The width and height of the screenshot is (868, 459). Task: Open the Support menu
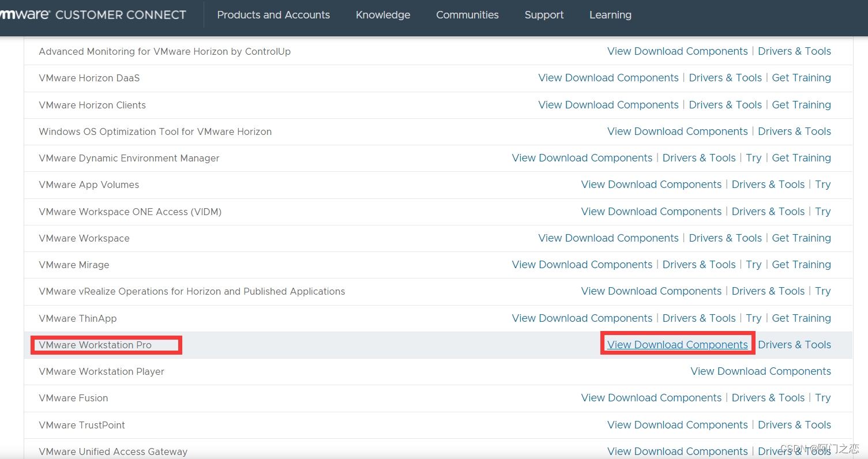(544, 15)
